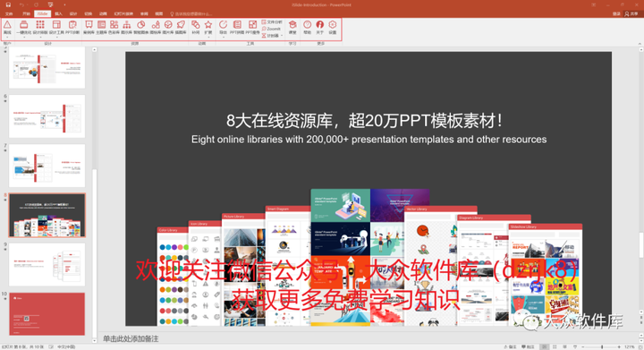Open the 智能图表 smart chart library
Image resolution: width=644 pixels, height=350 pixels.
pyautogui.click(x=141, y=27)
